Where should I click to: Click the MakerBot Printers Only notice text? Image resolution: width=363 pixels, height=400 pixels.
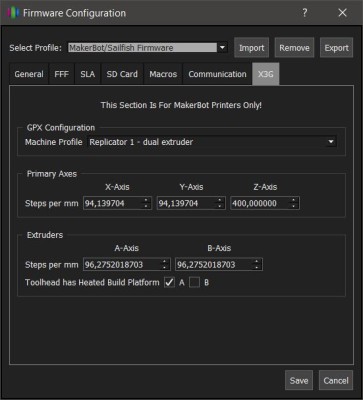[x=181, y=105]
